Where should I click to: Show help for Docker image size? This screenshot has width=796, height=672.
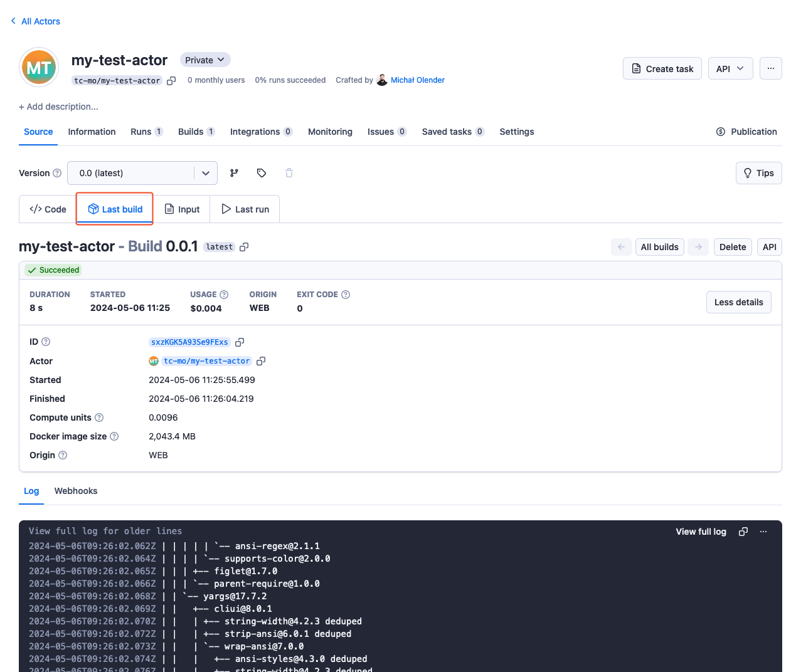(114, 436)
